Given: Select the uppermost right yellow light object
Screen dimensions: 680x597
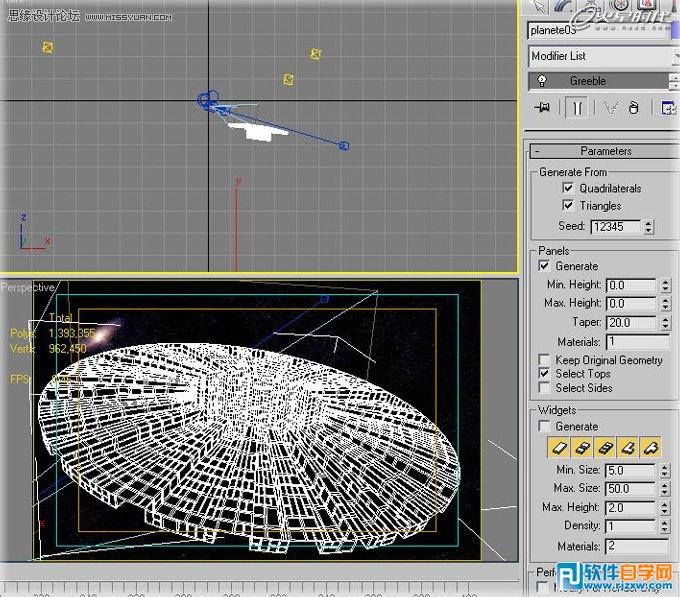Looking at the screenshot, I should pyautogui.click(x=316, y=54).
